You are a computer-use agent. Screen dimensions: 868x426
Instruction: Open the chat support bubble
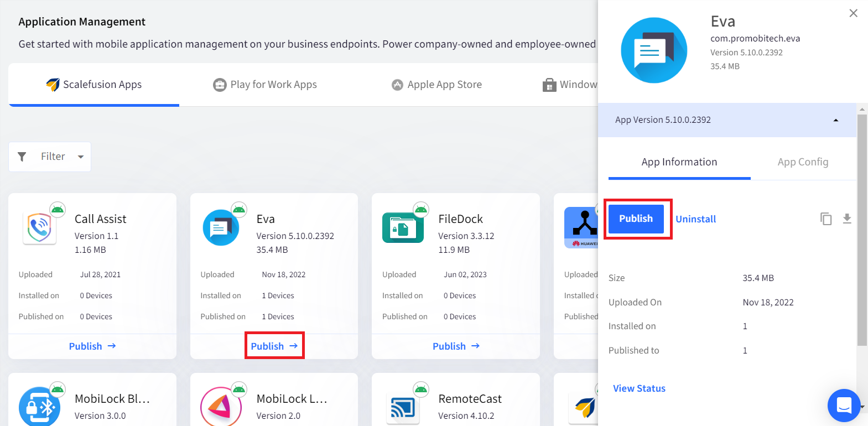(x=844, y=406)
